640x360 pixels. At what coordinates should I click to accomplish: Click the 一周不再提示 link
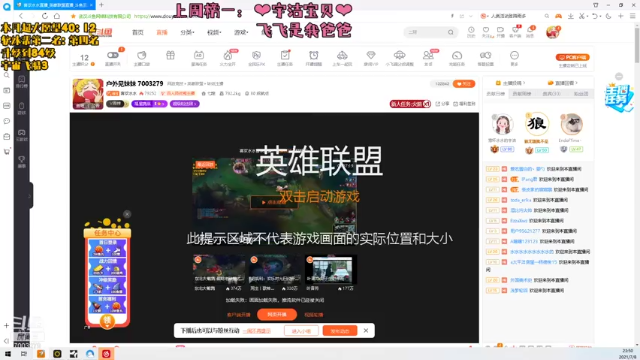click(257, 331)
